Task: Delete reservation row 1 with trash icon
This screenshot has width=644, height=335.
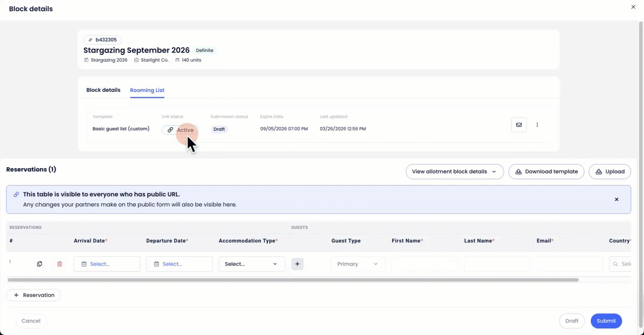Action: click(x=59, y=264)
